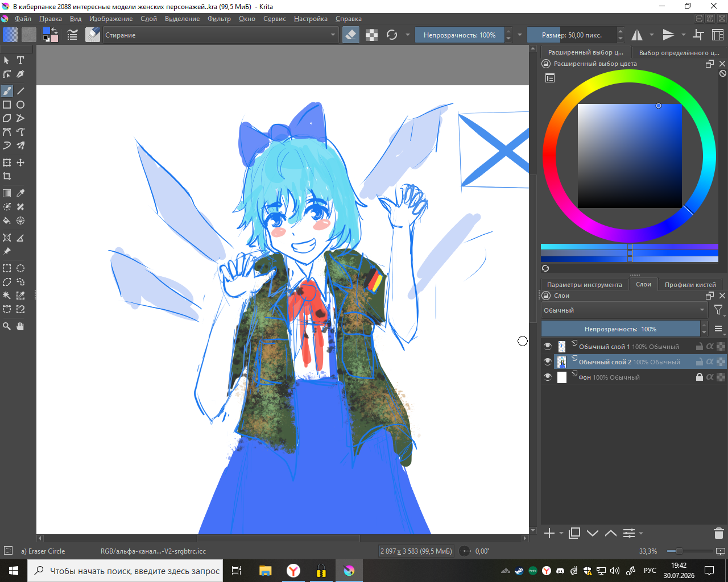Select the Elliptical Selection tool
Viewport: 728px width, 582px height.
point(20,268)
